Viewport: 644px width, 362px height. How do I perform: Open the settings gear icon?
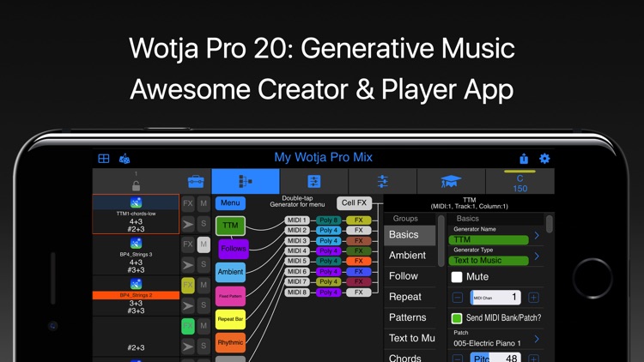544,159
